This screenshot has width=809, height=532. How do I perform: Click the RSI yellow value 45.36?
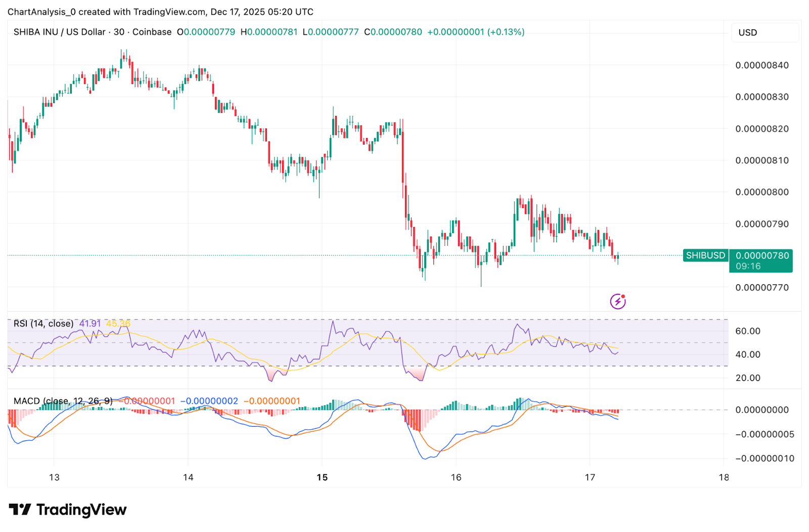pos(118,324)
